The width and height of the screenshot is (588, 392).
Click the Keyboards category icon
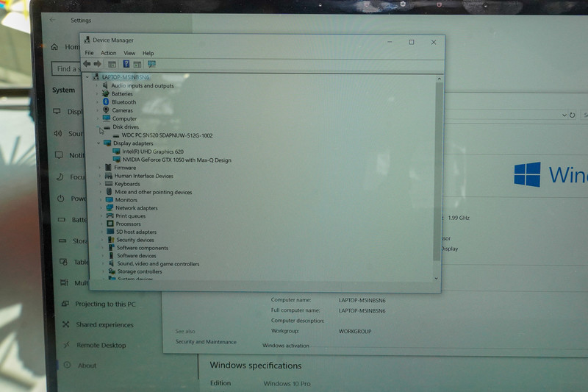[x=109, y=183]
